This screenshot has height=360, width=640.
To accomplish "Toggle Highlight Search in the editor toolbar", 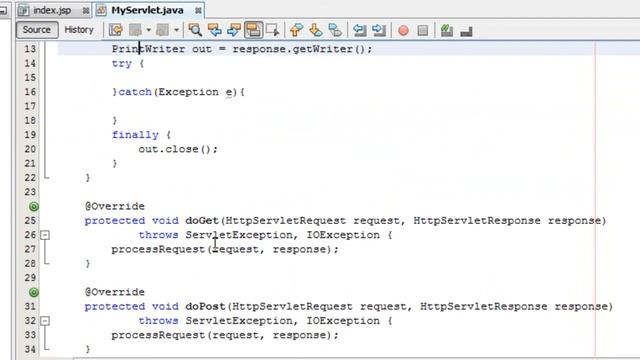I will tap(253, 30).
